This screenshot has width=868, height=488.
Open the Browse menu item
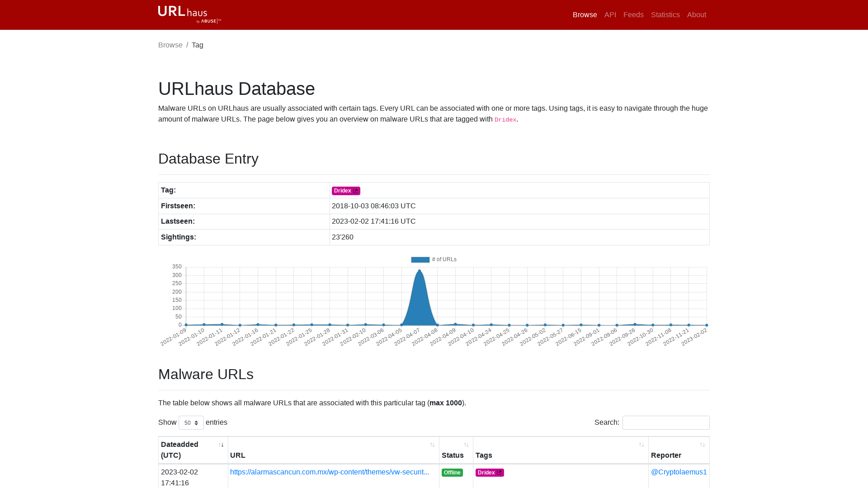pyautogui.click(x=585, y=15)
